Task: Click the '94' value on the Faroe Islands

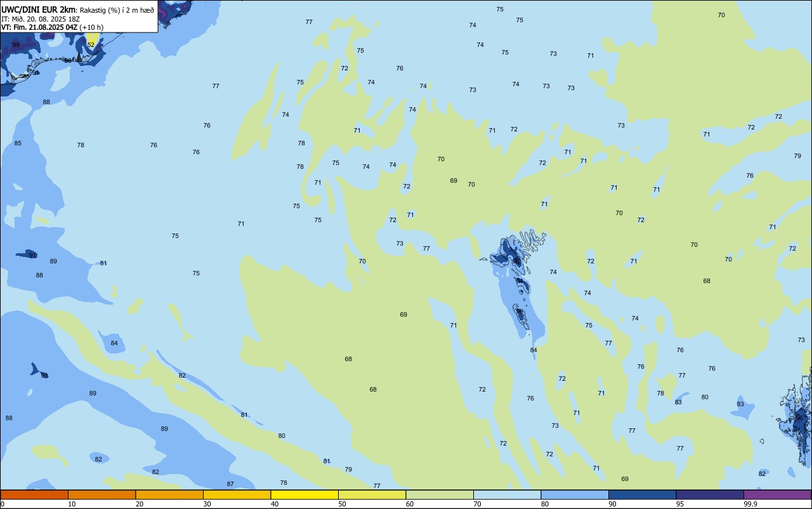Action: [520, 281]
